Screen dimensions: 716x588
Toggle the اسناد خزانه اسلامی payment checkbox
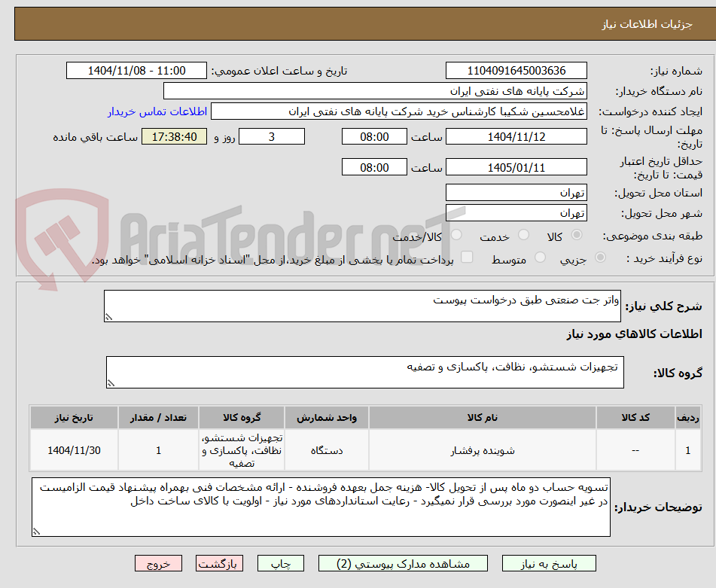coord(466,257)
